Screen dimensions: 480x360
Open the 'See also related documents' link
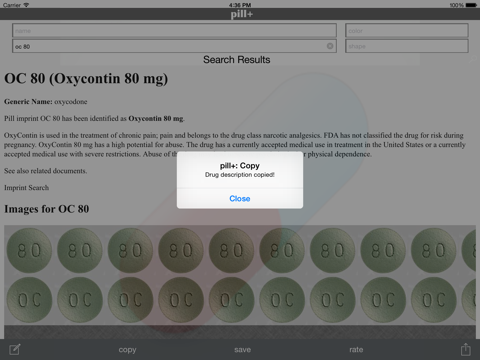(46, 171)
